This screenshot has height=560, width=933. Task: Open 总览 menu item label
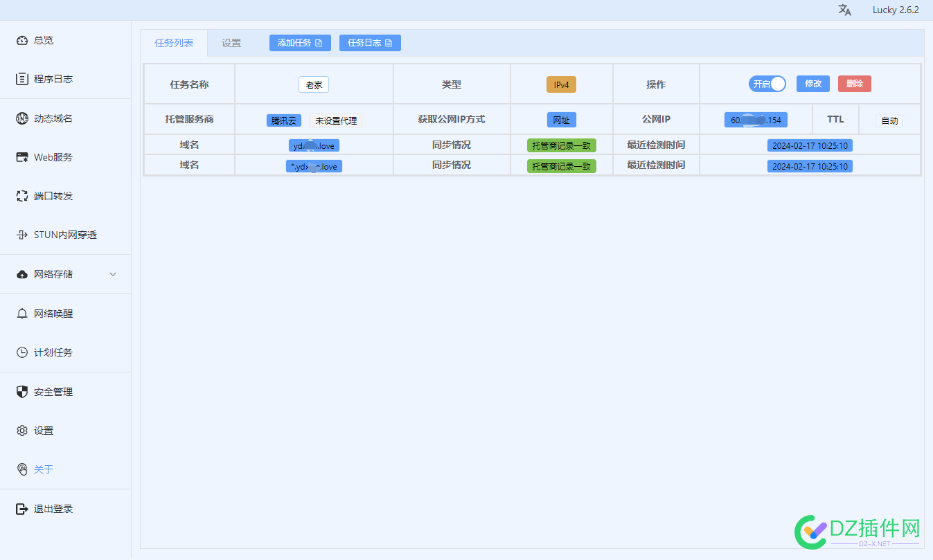(44, 40)
